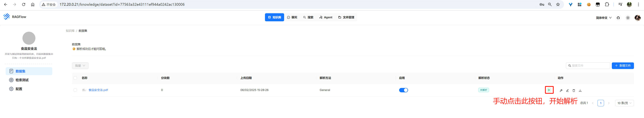Click the 知识库 breadcrumb link
The width and height of the screenshot is (644, 118).
coord(70,31)
